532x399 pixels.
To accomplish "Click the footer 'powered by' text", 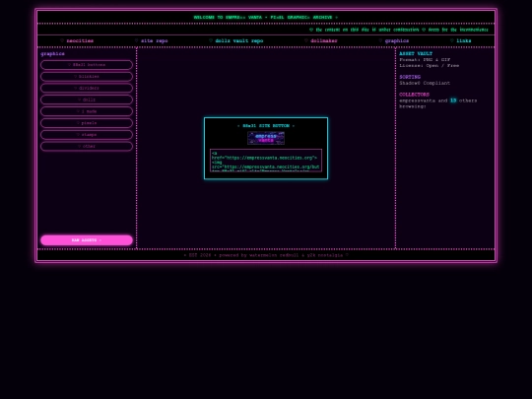I will (x=266, y=255).
